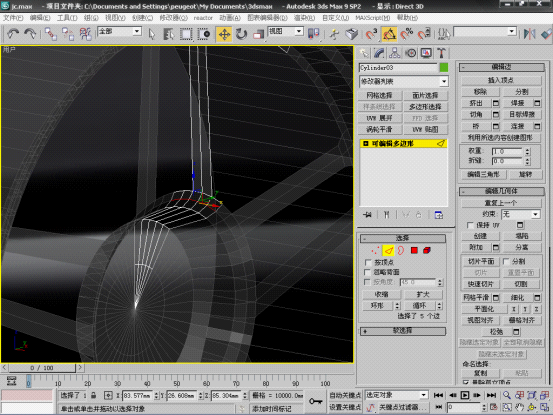
Task: Click the Play Animation button
Action: point(465,395)
